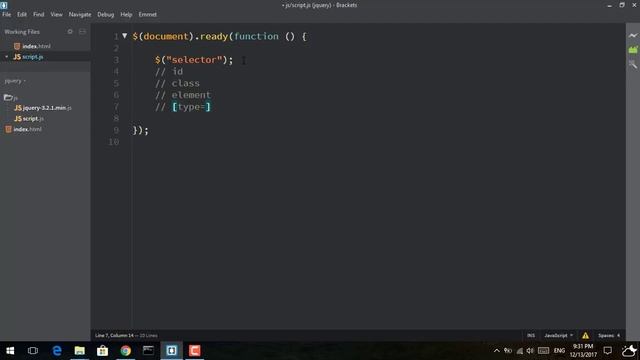Click the function keyword on line 1
The image size is (640, 360).
tap(256, 36)
